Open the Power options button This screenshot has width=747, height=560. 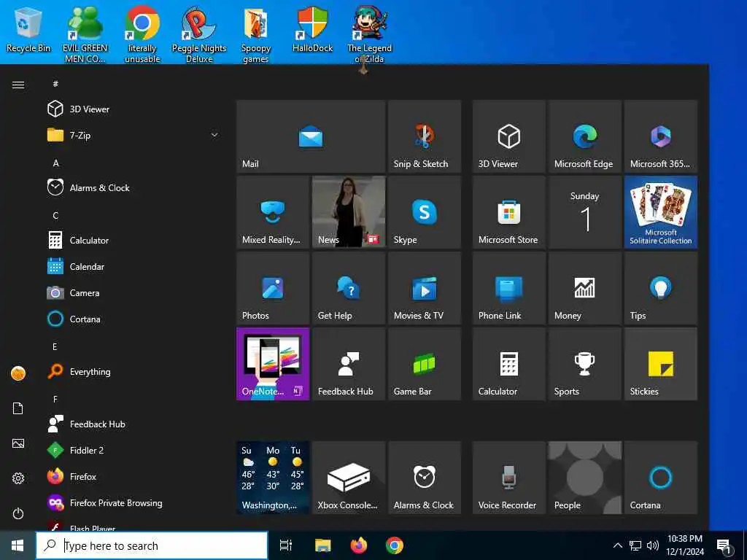[18, 513]
